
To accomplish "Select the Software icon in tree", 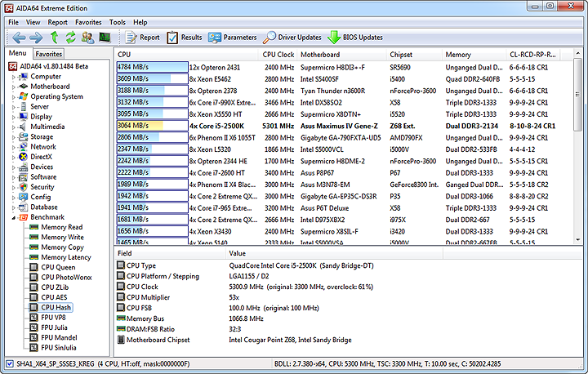I will tap(23, 176).
